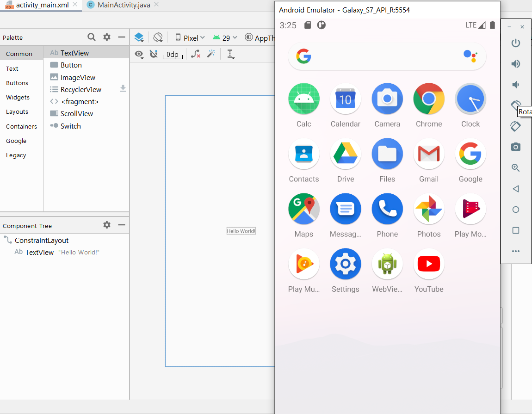The height and width of the screenshot is (414, 532).
Task: Tap the Google Assistant icon in search bar
Action: tap(470, 56)
